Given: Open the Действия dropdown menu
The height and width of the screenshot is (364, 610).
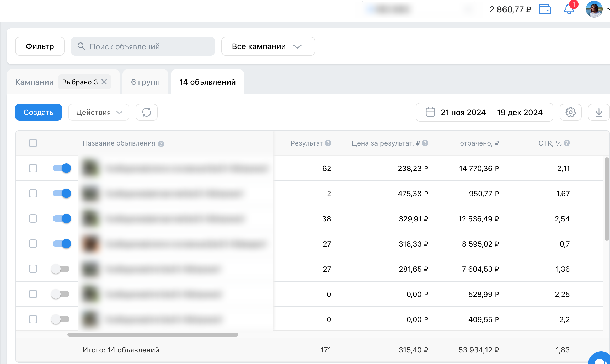Looking at the screenshot, I should click(99, 112).
